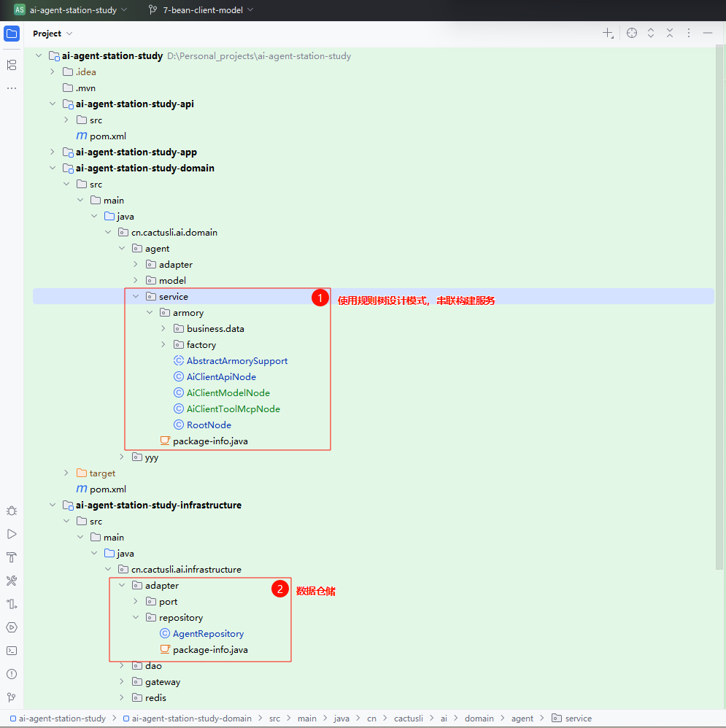Open the Structure tool window
The image size is (726, 728).
click(x=12, y=65)
